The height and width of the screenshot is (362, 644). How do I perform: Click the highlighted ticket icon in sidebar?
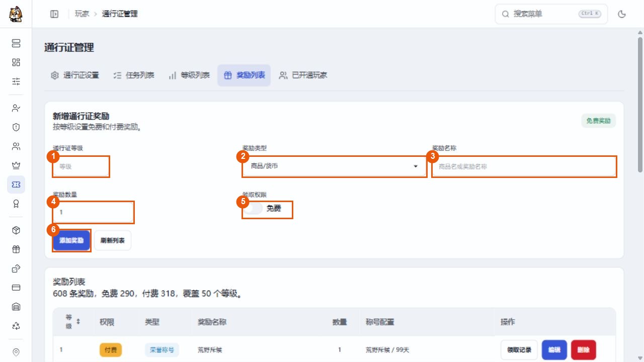coord(16,185)
